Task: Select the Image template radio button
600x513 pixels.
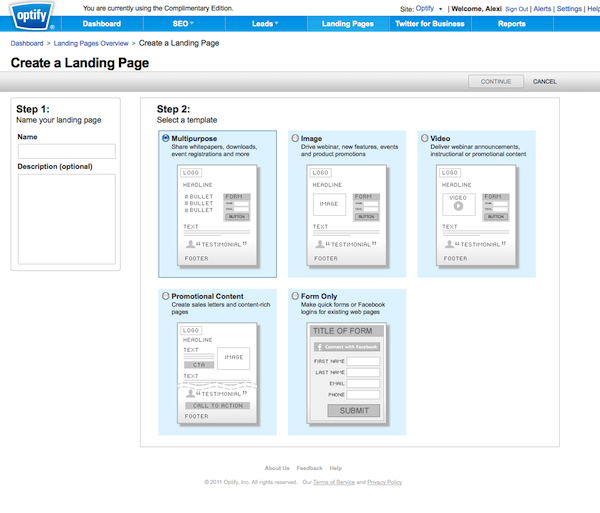Action: click(x=295, y=138)
